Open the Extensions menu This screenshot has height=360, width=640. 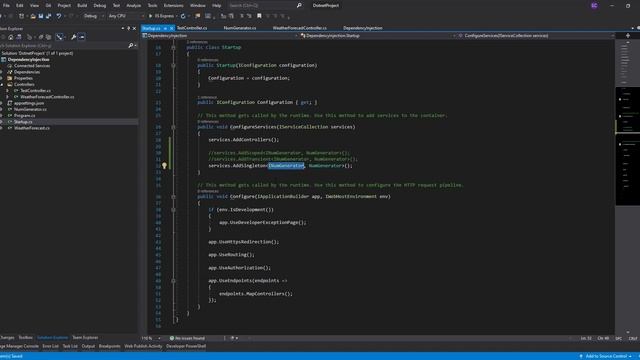coord(173,5)
